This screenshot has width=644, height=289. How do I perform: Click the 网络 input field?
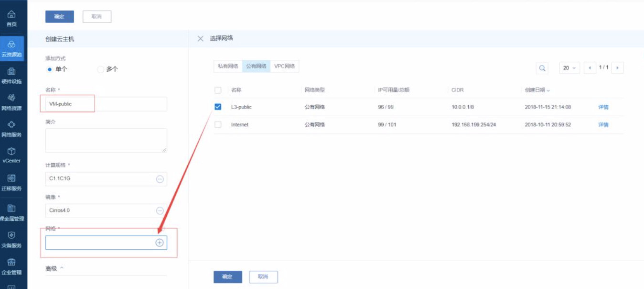[106, 243]
